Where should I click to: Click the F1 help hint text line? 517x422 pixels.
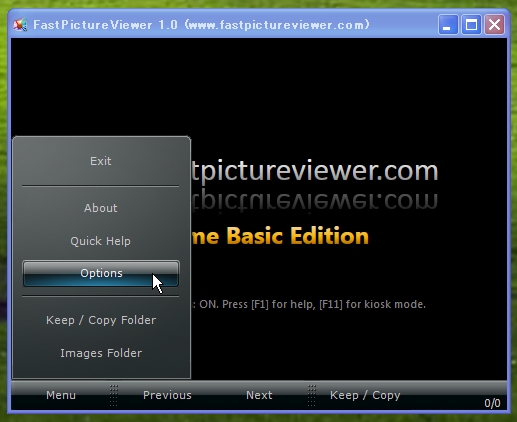pyautogui.click(x=309, y=304)
